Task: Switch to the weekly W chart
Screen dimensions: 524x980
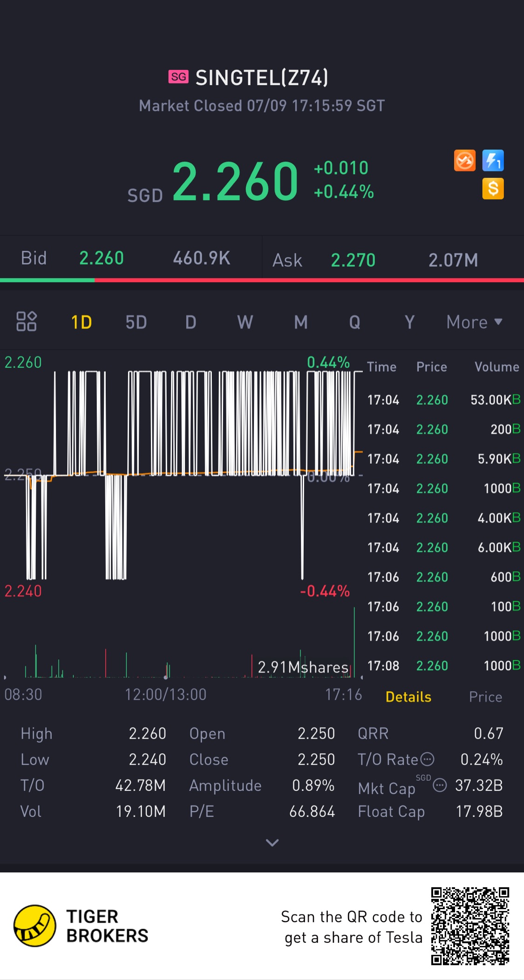Action: tap(245, 322)
